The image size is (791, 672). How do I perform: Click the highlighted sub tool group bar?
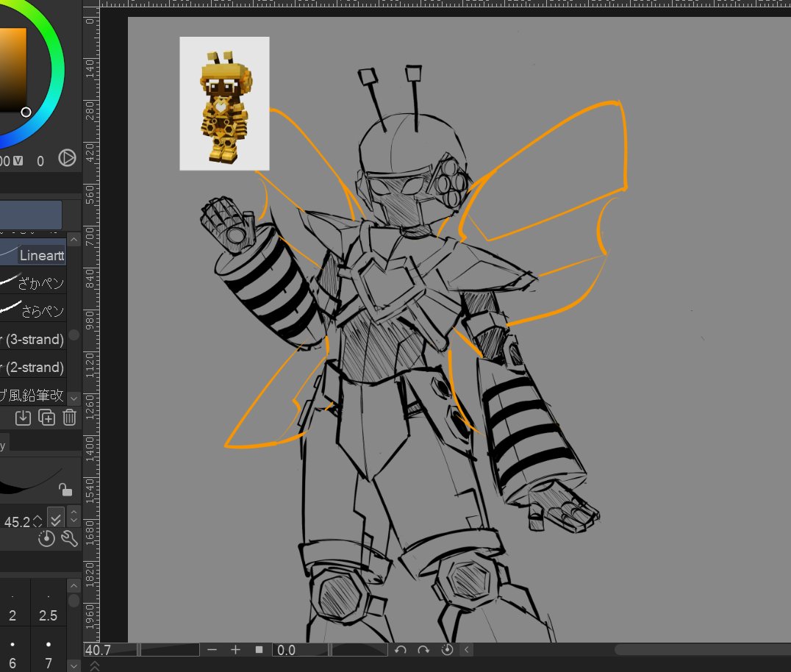click(31, 215)
